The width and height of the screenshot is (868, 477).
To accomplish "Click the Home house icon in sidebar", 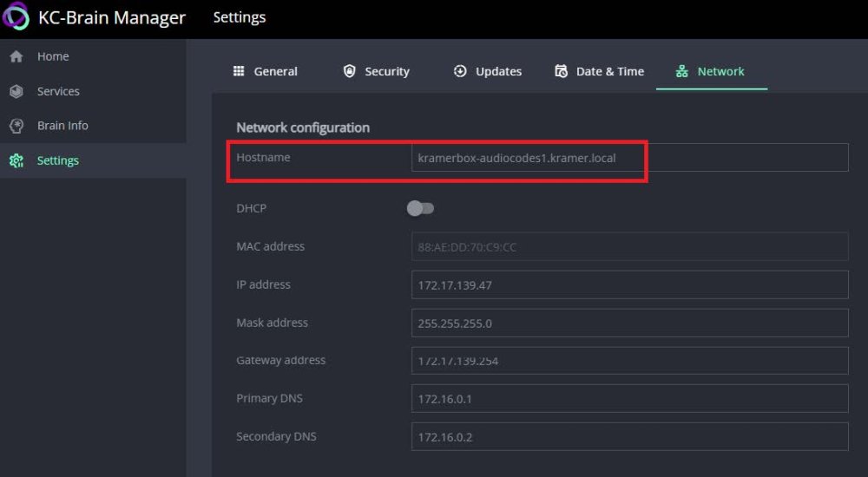I will [x=16, y=56].
